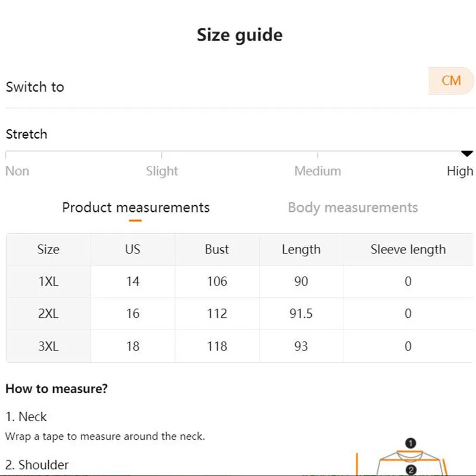
Task: Click the Length column header
Action: 301,249
